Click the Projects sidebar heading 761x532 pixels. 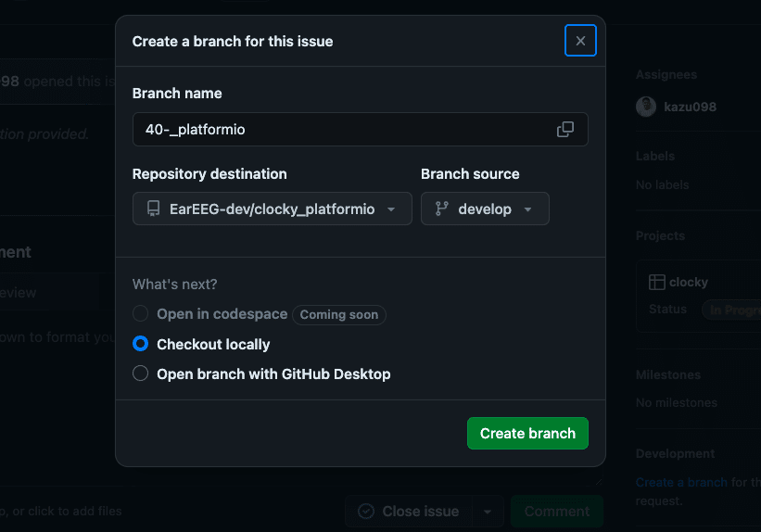660,236
